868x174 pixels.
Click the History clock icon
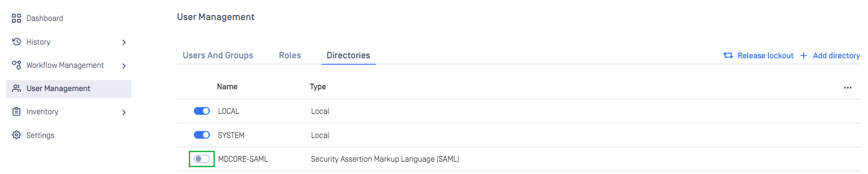16,42
